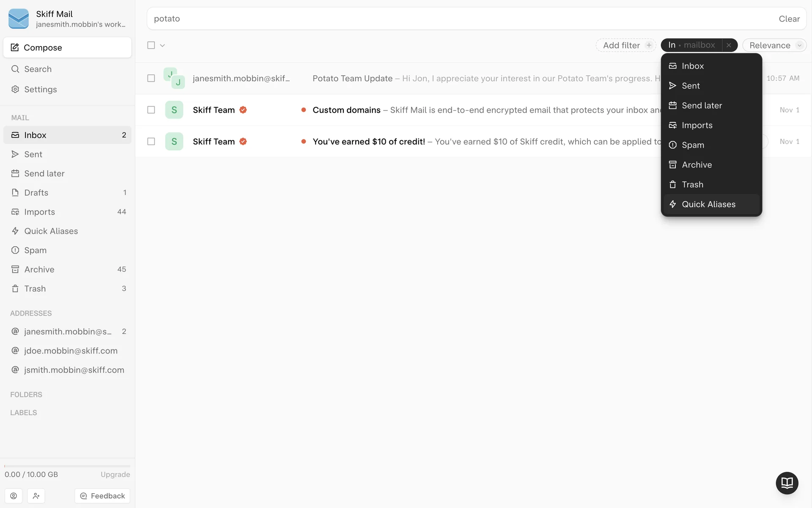Click the plus icon on Add filter
The width and height of the screenshot is (812, 508).
(x=649, y=45)
